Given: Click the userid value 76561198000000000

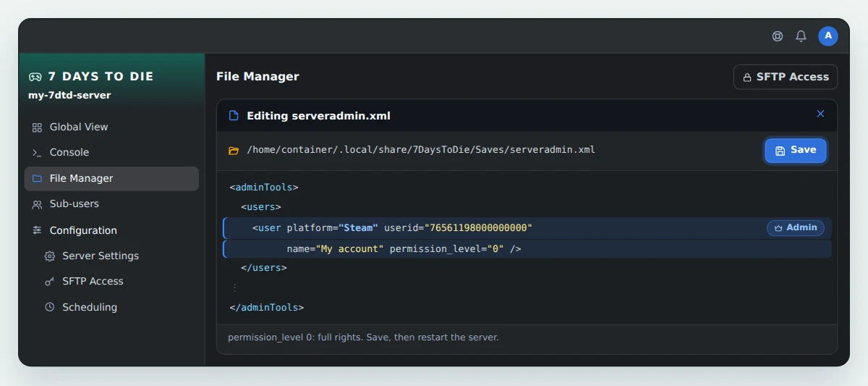Looking at the screenshot, I should pos(478,228).
